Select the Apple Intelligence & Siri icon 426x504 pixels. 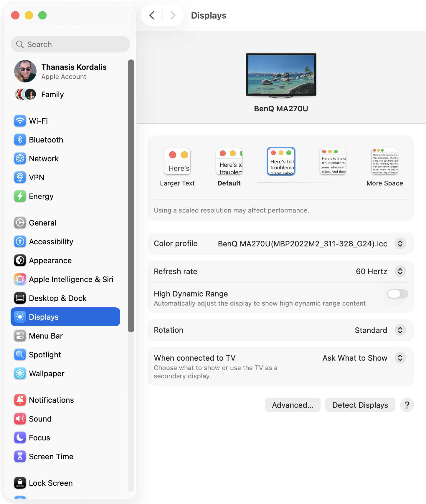coord(20,279)
